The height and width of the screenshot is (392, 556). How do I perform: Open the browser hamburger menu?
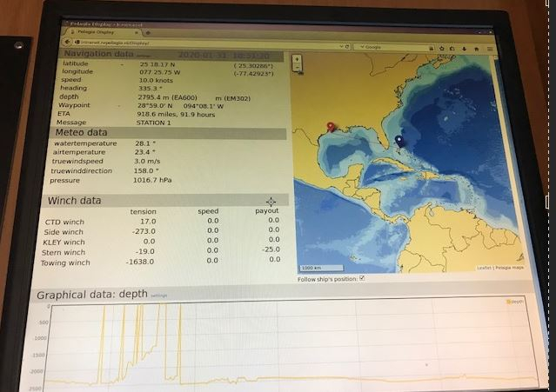(x=489, y=48)
